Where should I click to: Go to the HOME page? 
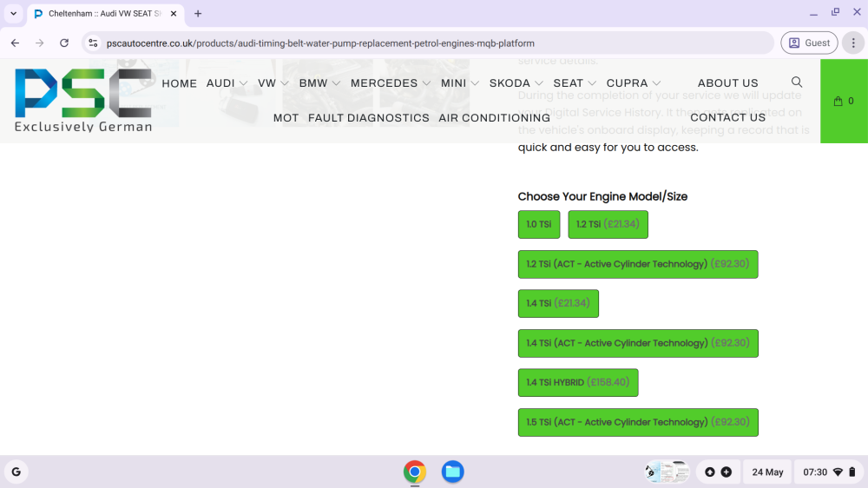(x=180, y=83)
